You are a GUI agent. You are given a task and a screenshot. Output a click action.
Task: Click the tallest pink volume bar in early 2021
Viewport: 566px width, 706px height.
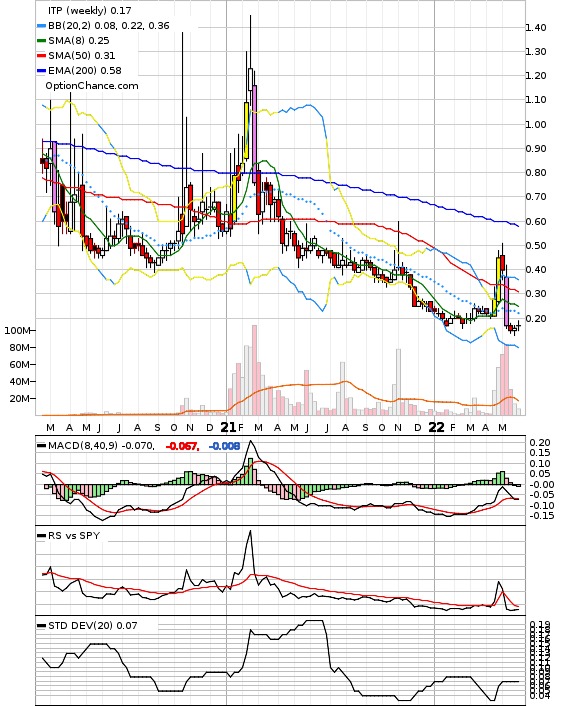(254, 370)
